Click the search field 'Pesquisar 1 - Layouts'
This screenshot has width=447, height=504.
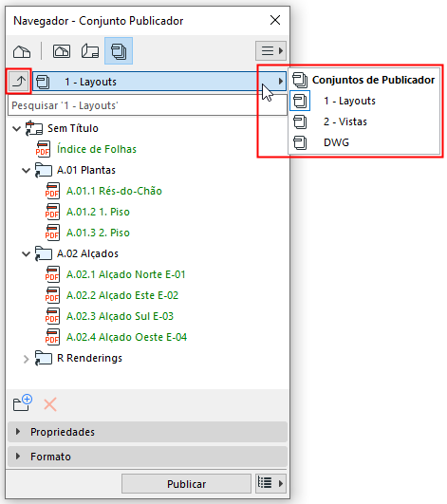[147, 105]
